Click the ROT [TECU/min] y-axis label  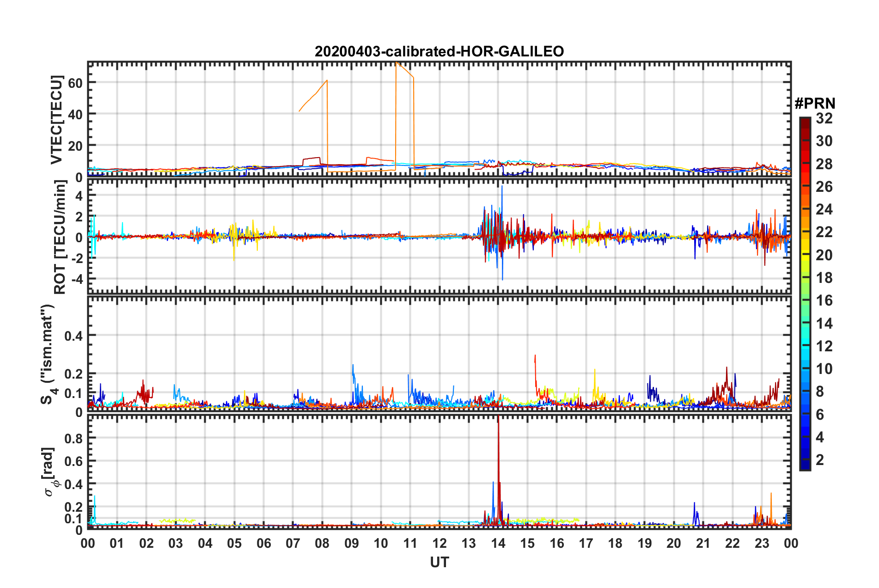(60, 237)
